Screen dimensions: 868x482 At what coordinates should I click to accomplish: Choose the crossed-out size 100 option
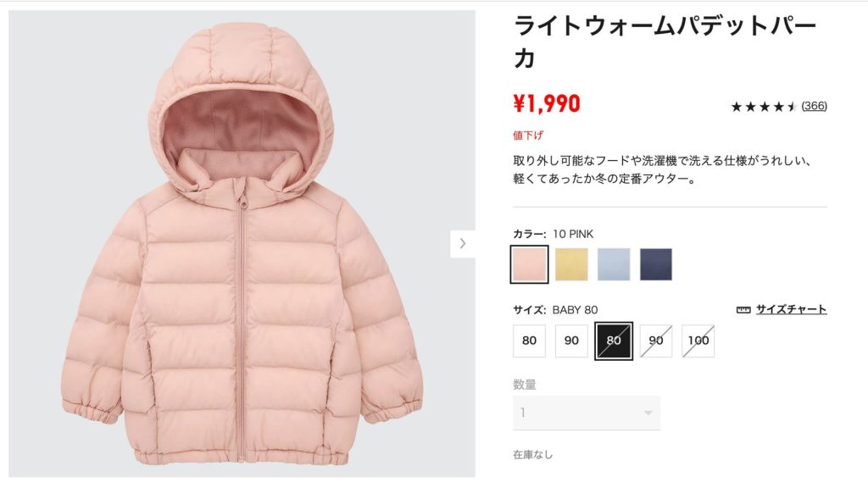pos(698,341)
